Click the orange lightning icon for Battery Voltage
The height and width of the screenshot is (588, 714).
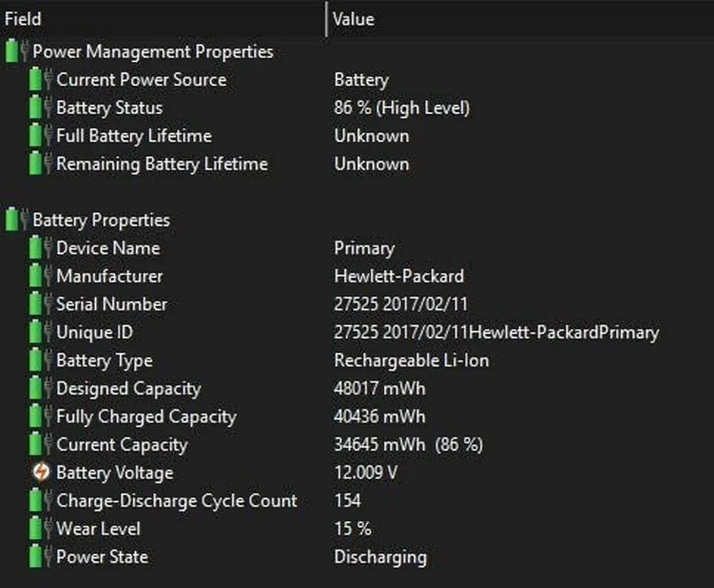[41, 473]
